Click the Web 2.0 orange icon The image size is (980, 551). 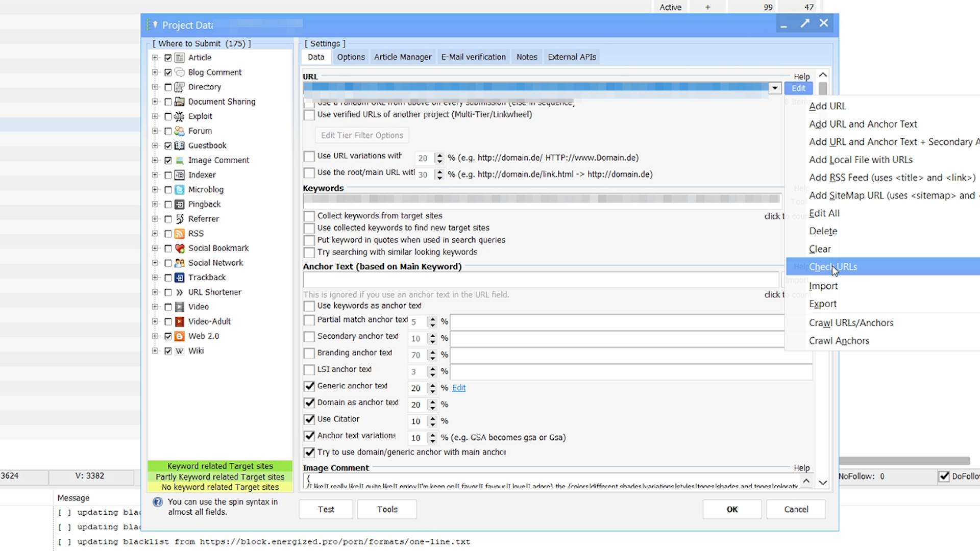pyautogui.click(x=180, y=336)
